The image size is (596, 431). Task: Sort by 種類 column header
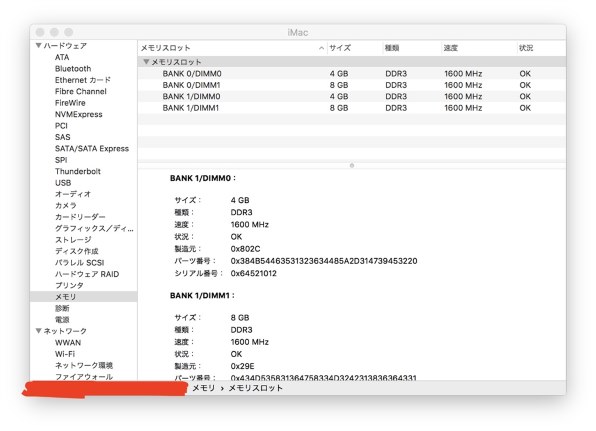point(392,48)
